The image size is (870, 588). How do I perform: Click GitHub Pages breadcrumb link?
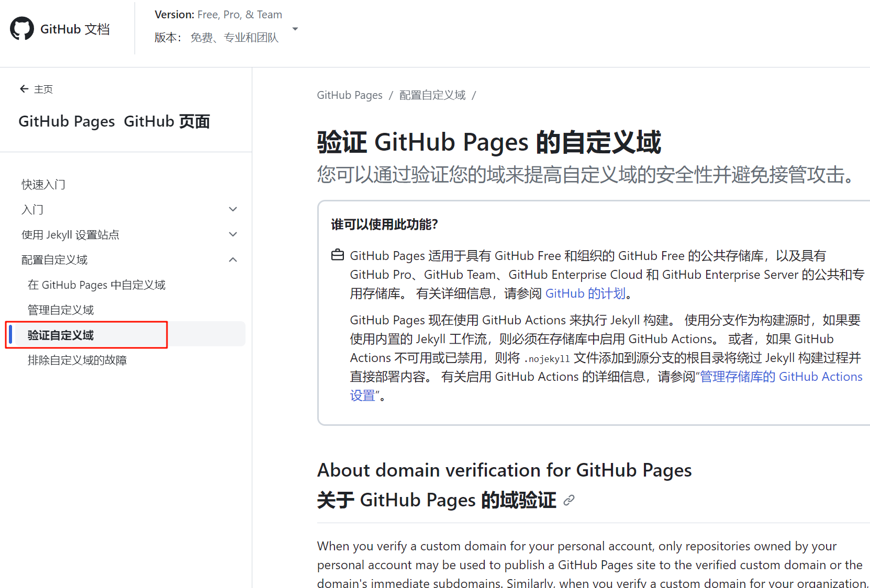click(350, 95)
